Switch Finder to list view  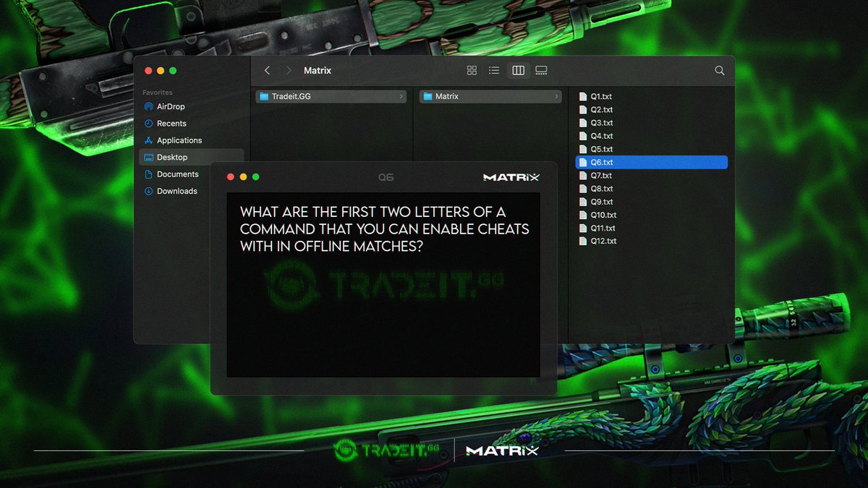click(x=494, y=71)
